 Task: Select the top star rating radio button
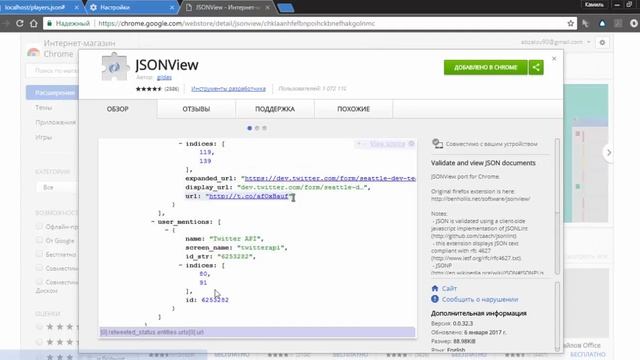[39, 327]
